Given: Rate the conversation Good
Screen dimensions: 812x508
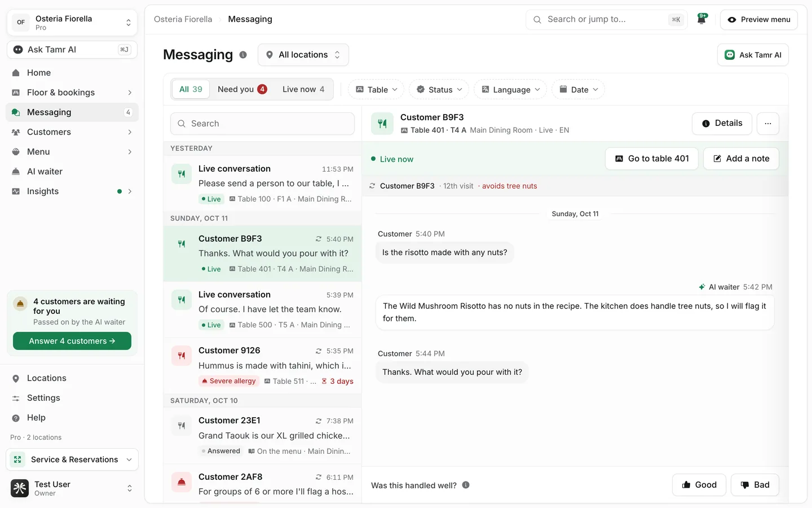Looking at the screenshot, I should point(699,485).
